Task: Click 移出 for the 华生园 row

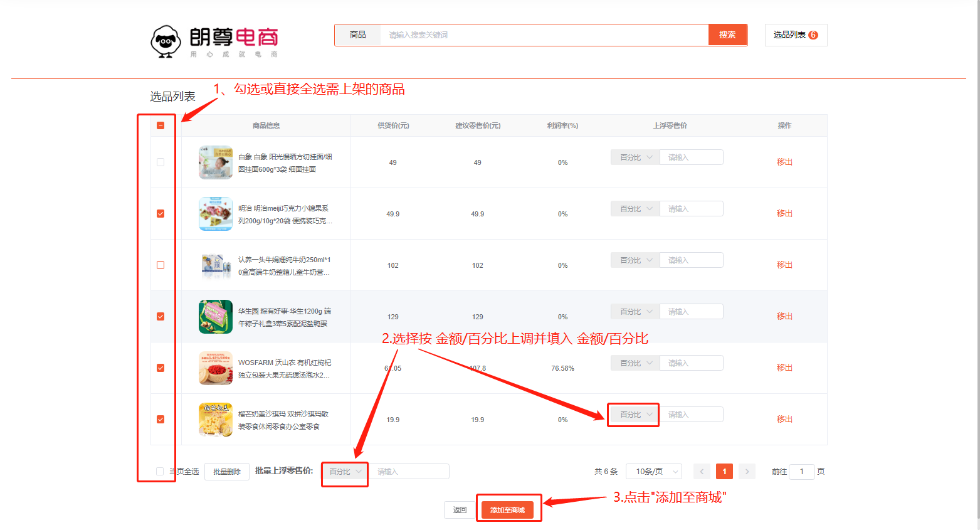Action: point(784,317)
